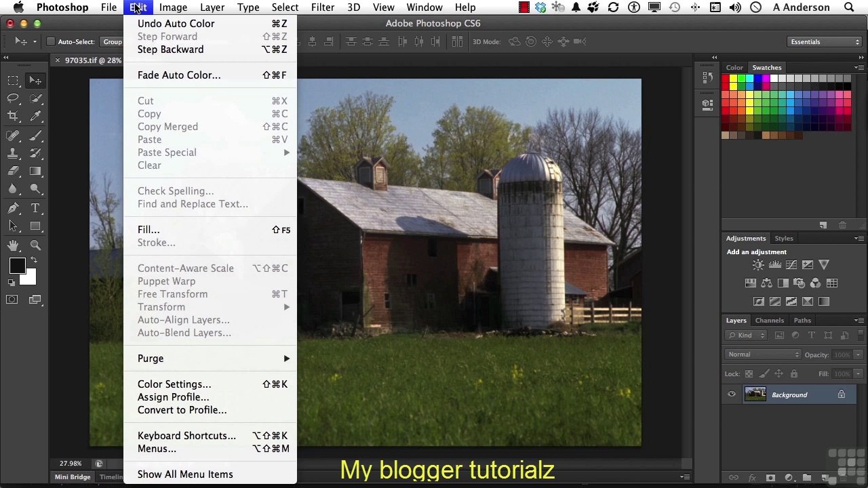Click the foreground color swatch
868x488 pixels.
coord(17,266)
